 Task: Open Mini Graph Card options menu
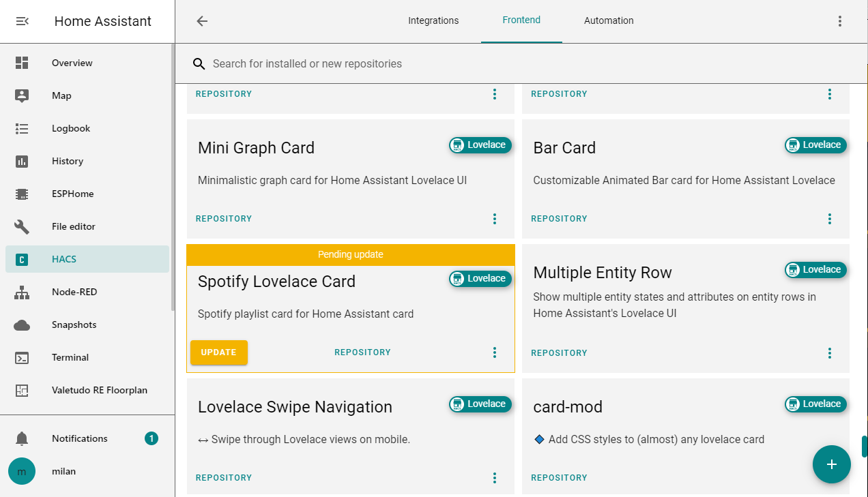(x=495, y=219)
